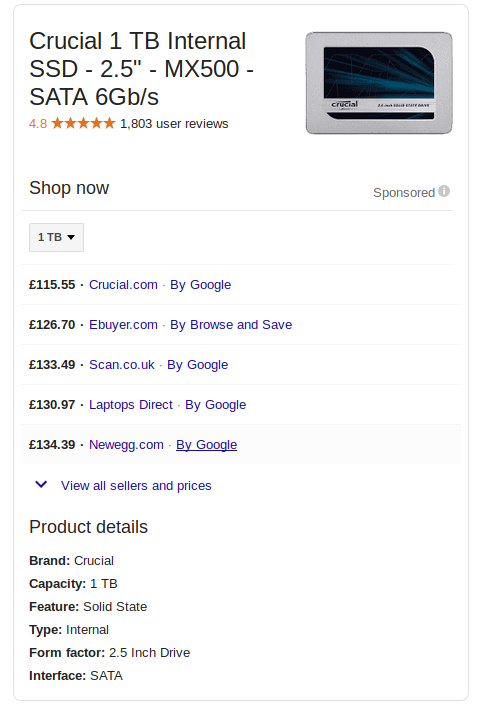The width and height of the screenshot is (479, 708).
Task: Open the 1,803 user reviews
Action: tap(174, 124)
